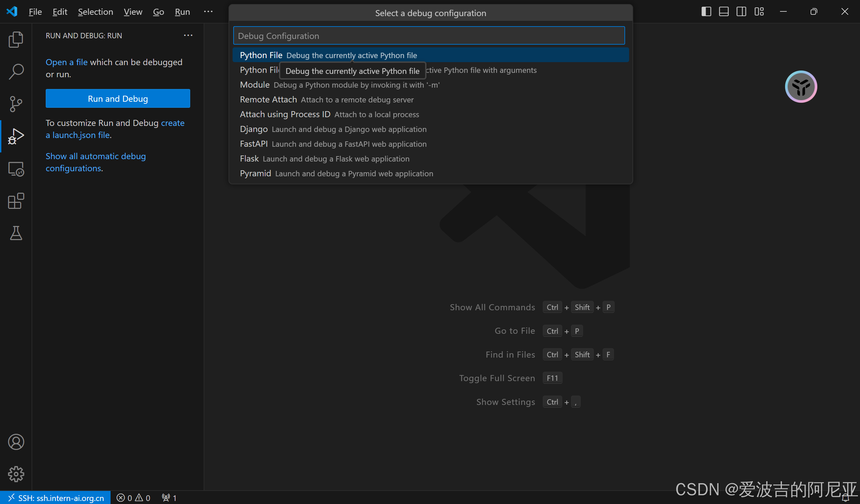Open Customize Layout icon in title bar

759,12
